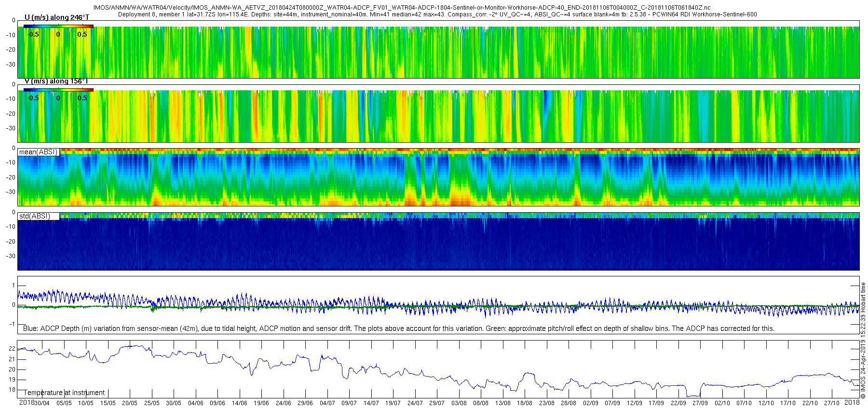Viewport: 868px width, 410px height.
Task: Click the 'U (m/s) along 246°T' panel title
Action: click(x=57, y=17)
